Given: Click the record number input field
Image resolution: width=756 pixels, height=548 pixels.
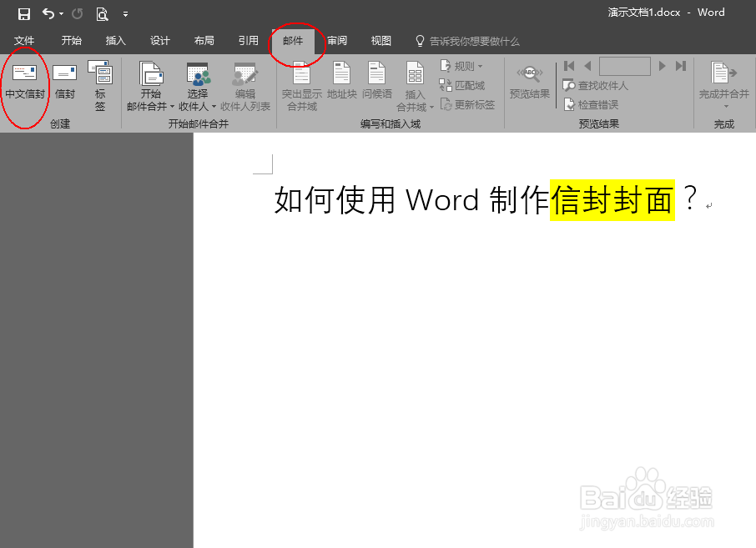Looking at the screenshot, I should 625,66.
